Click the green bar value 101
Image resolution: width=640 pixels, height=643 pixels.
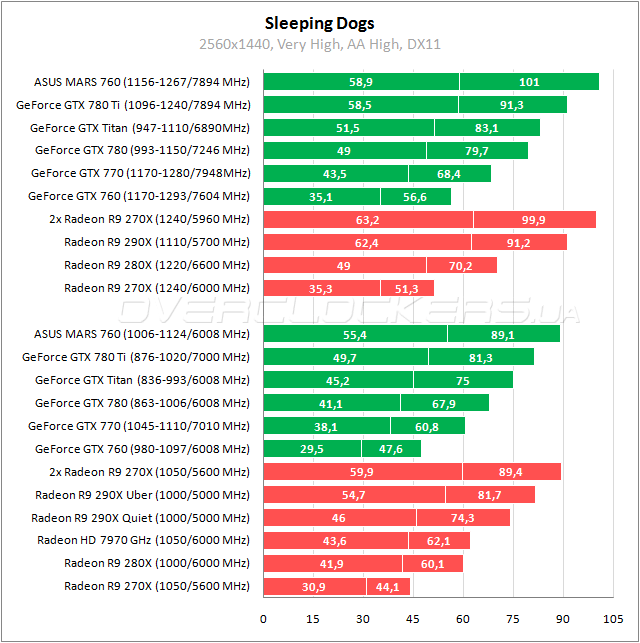[529, 82]
